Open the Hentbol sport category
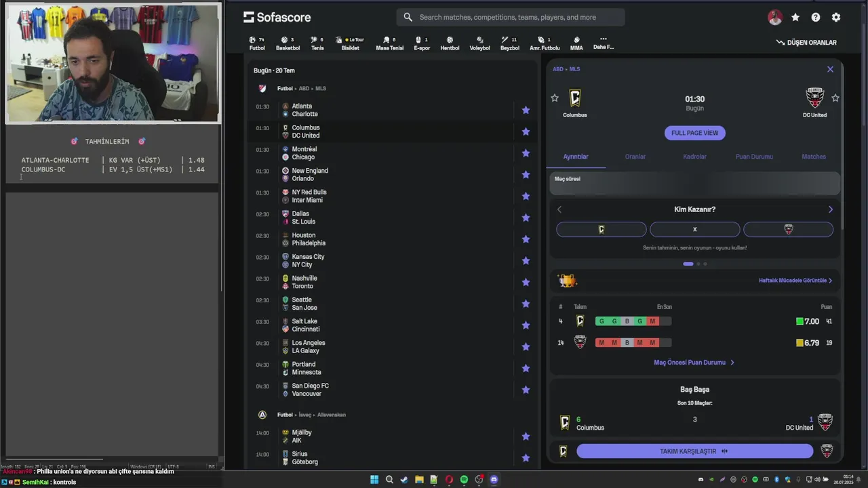Image resolution: width=868 pixels, height=488 pixels. (450, 43)
